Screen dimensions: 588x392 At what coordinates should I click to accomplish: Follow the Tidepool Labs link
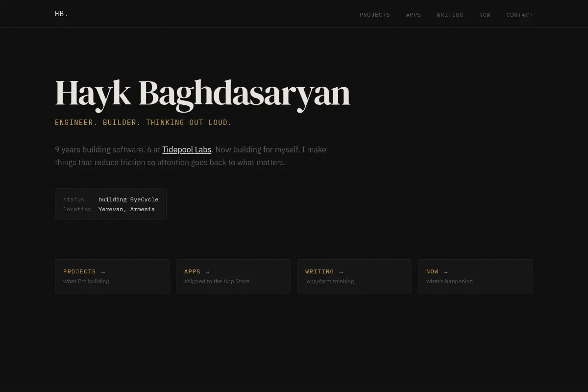click(x=187, y=149)
